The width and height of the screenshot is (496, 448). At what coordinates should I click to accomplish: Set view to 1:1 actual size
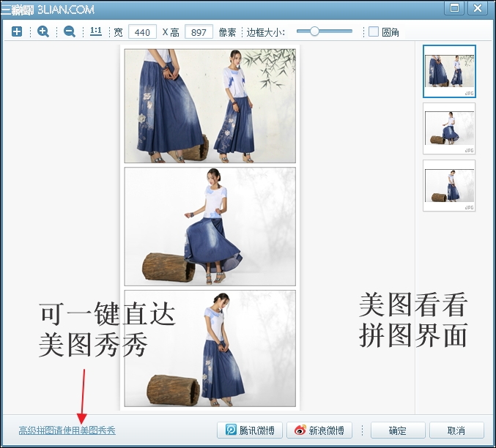coord(96,31)
